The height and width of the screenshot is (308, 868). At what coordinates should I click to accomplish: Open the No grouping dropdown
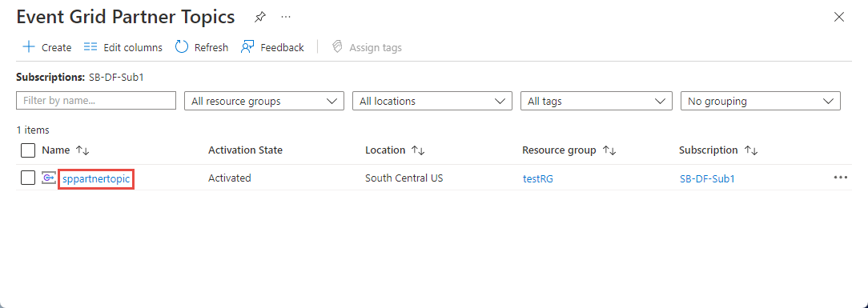[x=761, y=101]
